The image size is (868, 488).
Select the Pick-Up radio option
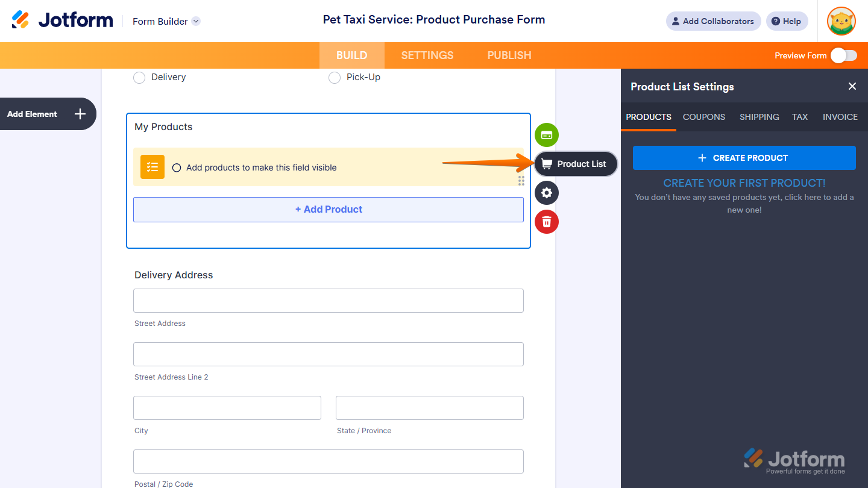[x=335, y=78]
